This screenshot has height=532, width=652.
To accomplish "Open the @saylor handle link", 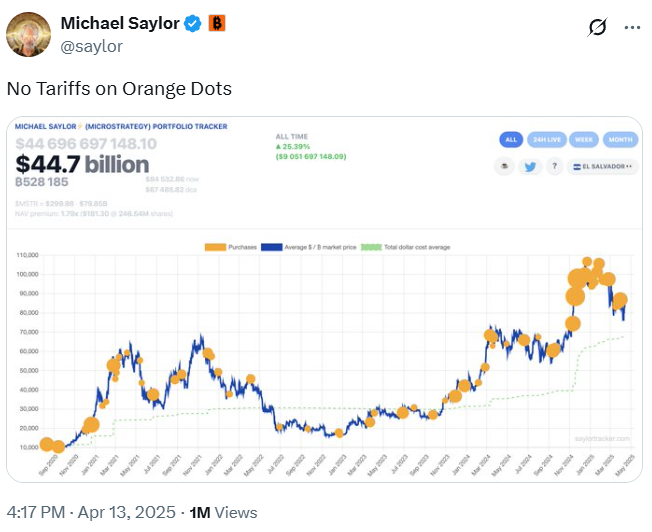I will tap(92, 45).
